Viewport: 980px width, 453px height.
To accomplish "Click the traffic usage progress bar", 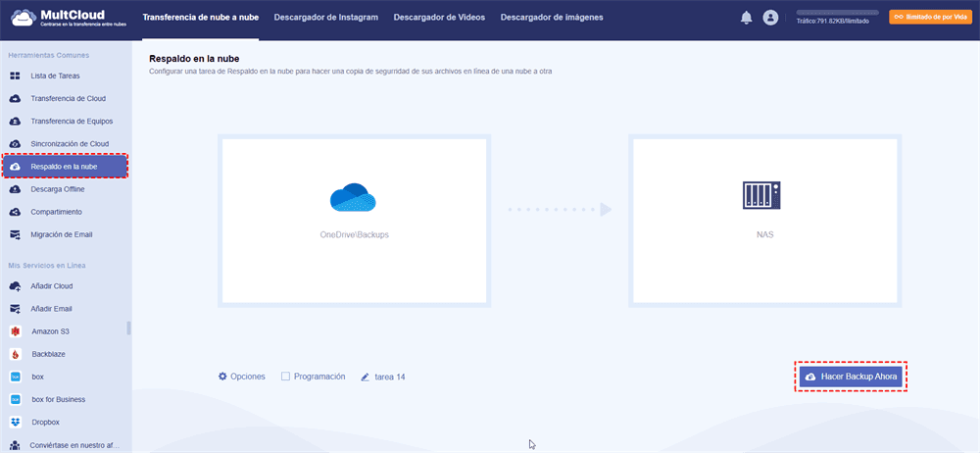I will pos(838,13).
